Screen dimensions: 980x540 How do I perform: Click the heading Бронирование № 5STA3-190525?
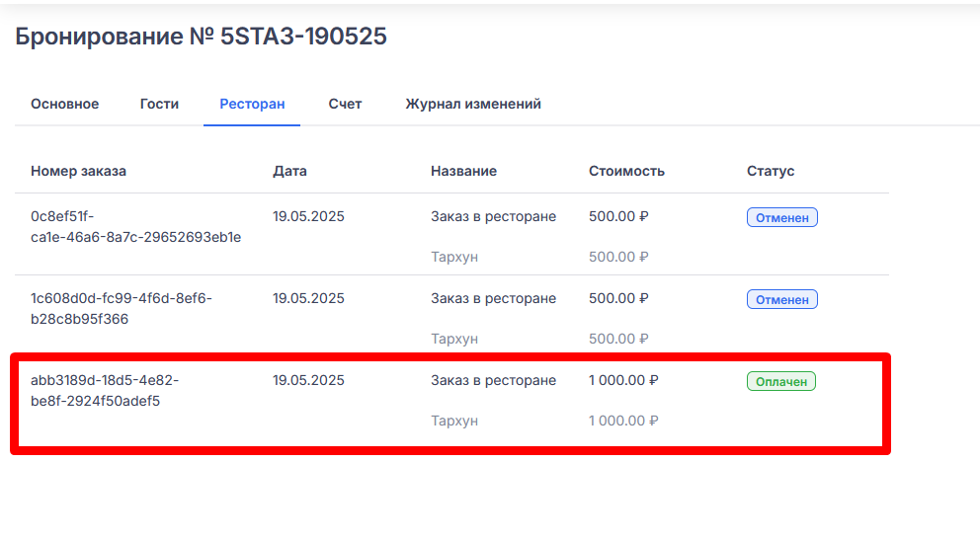201,37
